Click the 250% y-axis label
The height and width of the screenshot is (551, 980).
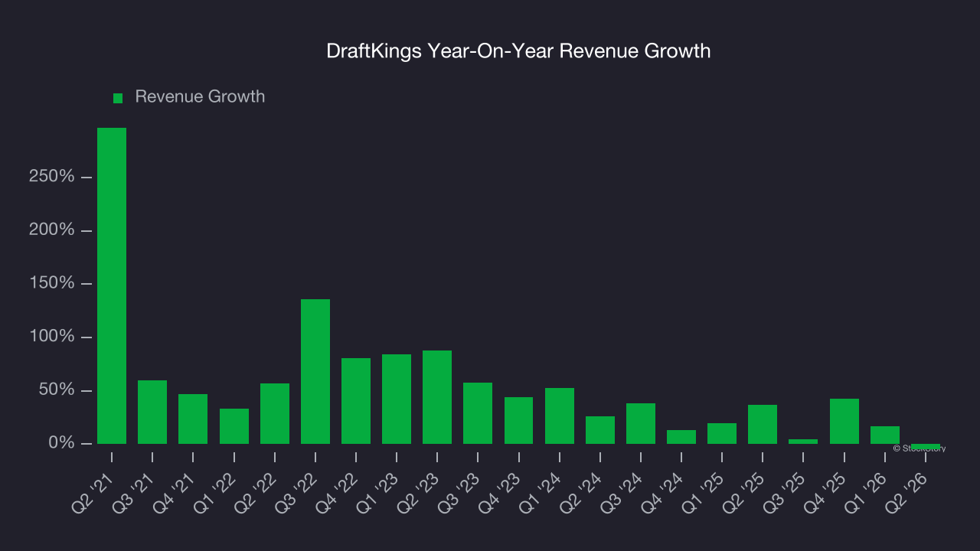52,177
